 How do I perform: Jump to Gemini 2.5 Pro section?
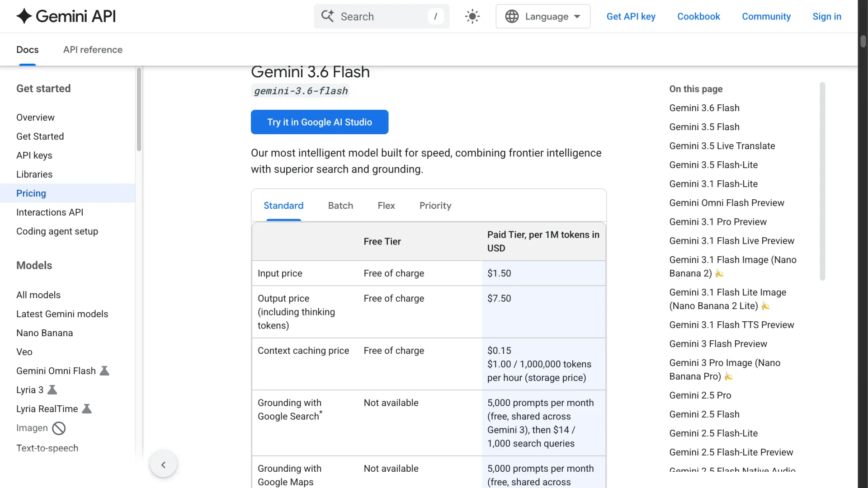700,395
